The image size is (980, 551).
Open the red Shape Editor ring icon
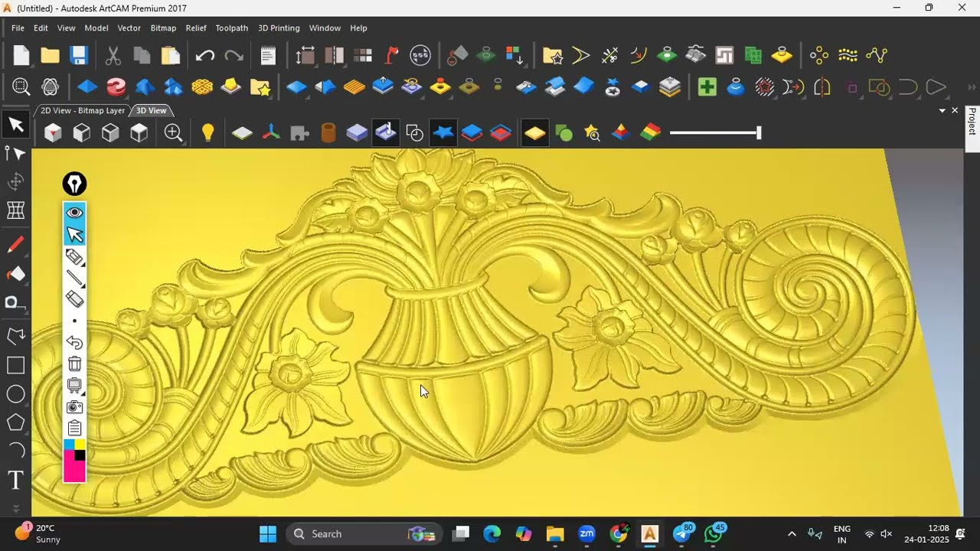coord(116,87)
